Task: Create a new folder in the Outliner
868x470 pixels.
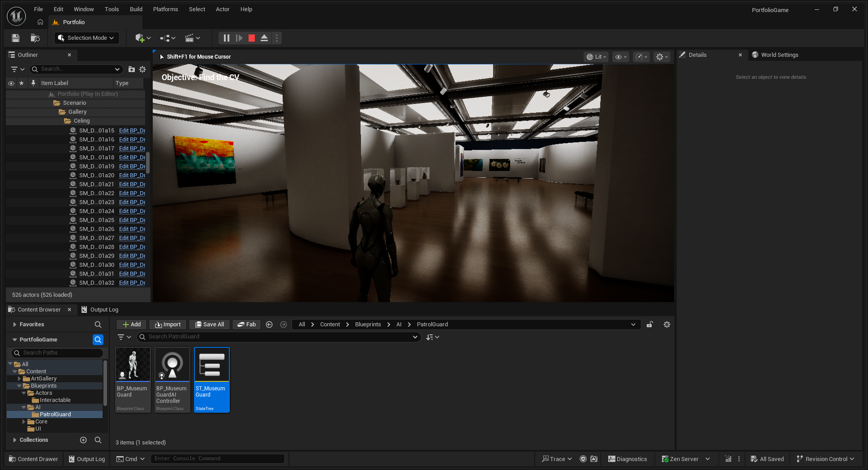Action: pos(132,69)
